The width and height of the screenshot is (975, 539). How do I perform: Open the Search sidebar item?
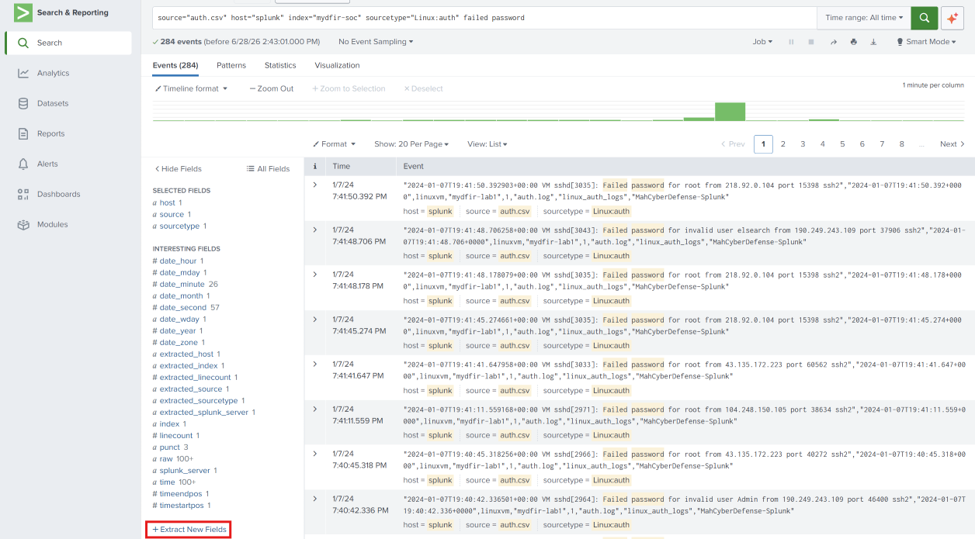(x=68, y=43)
